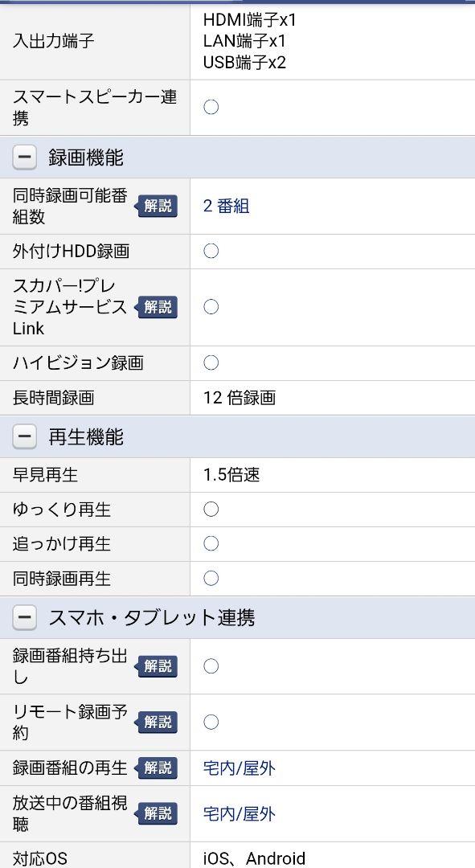Click the 再生機能 section header
This screenshot has width=475, height=868.
click(x=238, y=437)
